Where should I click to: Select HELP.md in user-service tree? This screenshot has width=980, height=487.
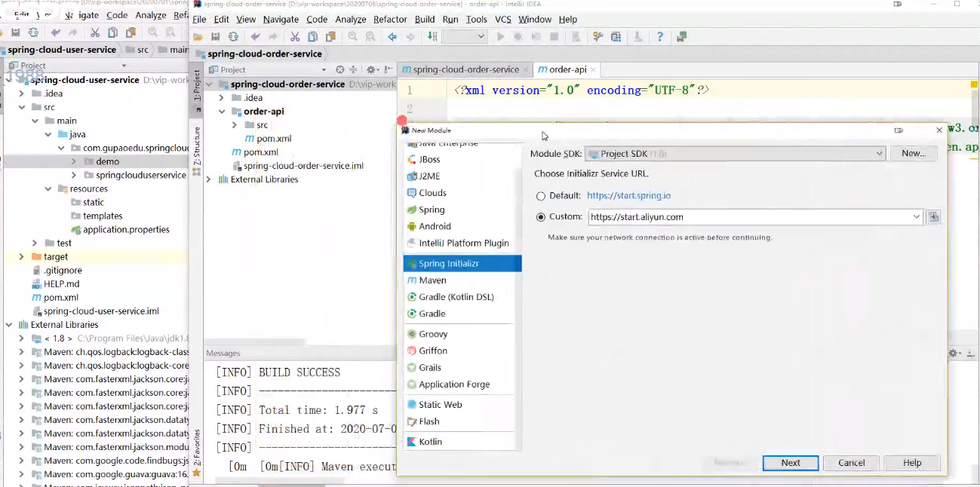pyautogui.click(x=56, y=284)
